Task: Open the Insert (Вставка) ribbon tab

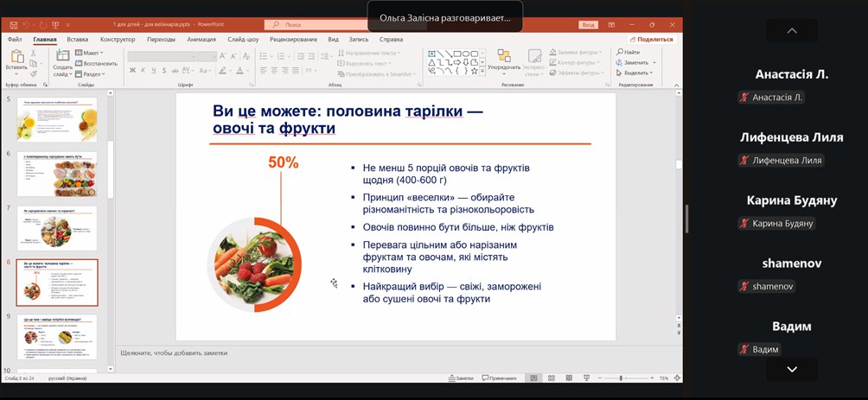Action: (x=77, y=40)
